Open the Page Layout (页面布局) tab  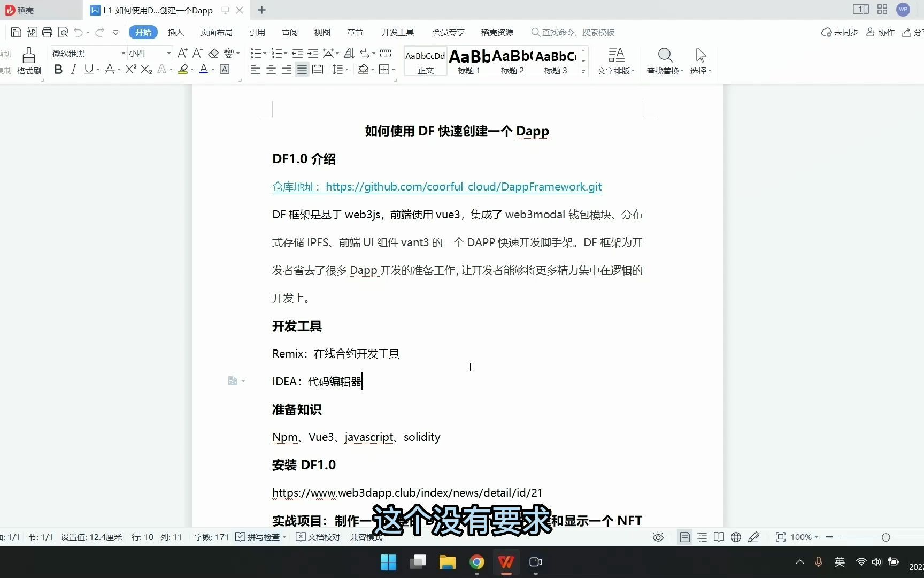point(216,32)
